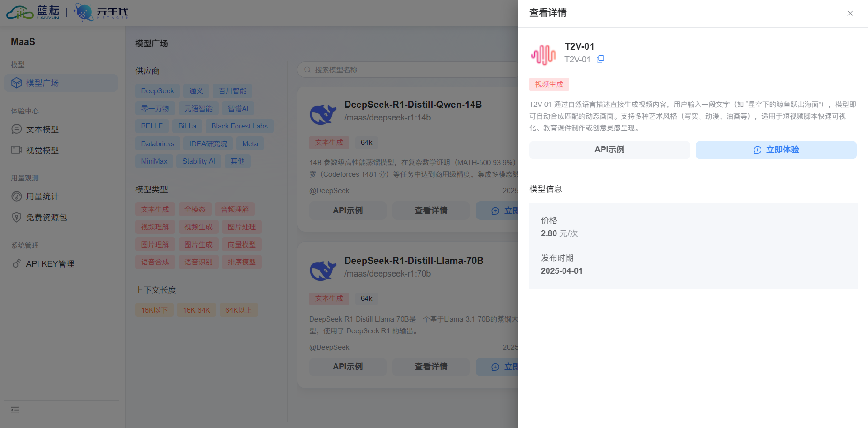Open 用量统计 in the sidebar
The width and height of the screenshot is (868, 428).
pos(61,196)
